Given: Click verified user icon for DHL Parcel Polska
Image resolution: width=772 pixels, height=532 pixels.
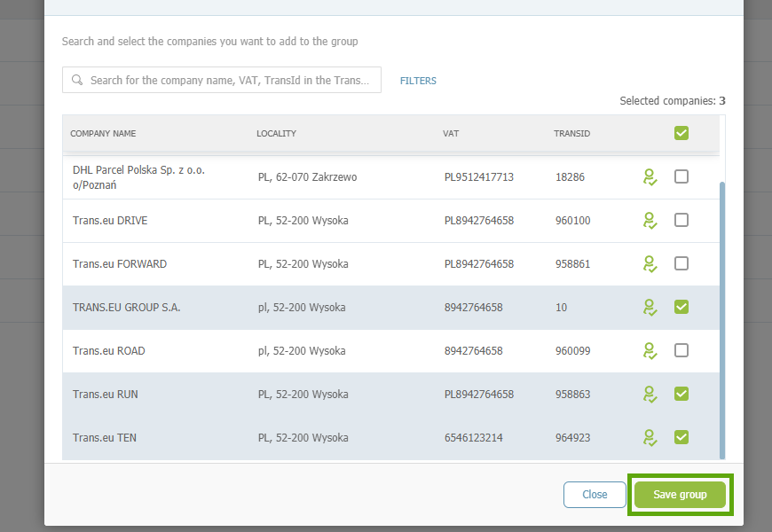Looking at the screenshot, I should pos(650,177).
